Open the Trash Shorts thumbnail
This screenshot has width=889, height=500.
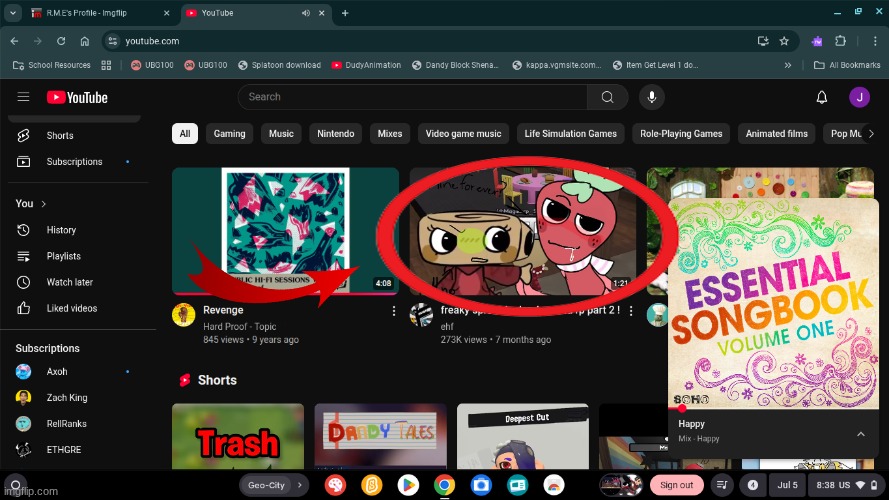point(238,436)
